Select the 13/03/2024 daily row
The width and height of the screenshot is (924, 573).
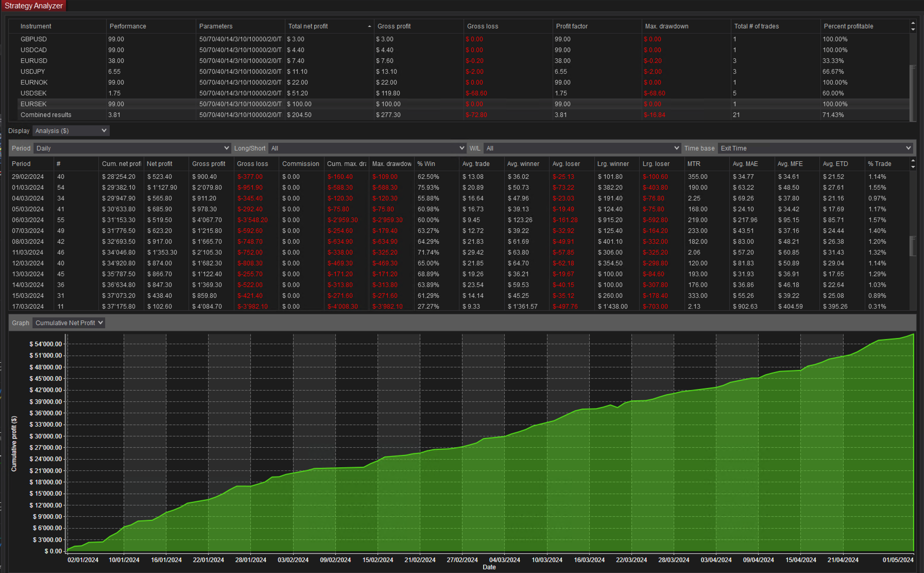pyautogui.click(x=459, y=274)
